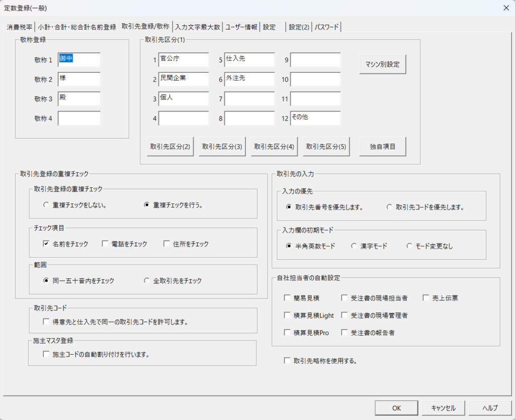This screenshot has height=420, width=515.
Task: Click the マシン別設定 button
Action: coord(382,64)
